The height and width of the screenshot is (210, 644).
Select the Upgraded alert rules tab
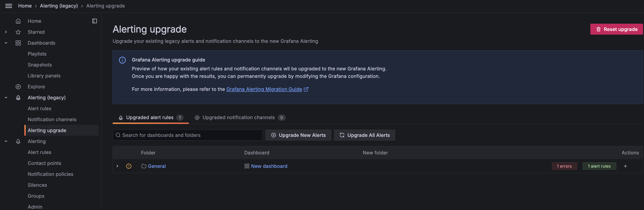pyautogui.click(x=149, y=117)
